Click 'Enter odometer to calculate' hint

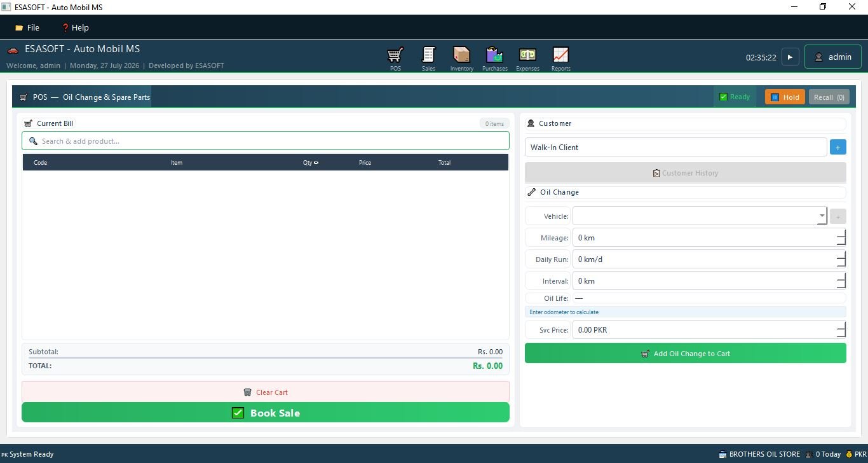click(564, 312)
